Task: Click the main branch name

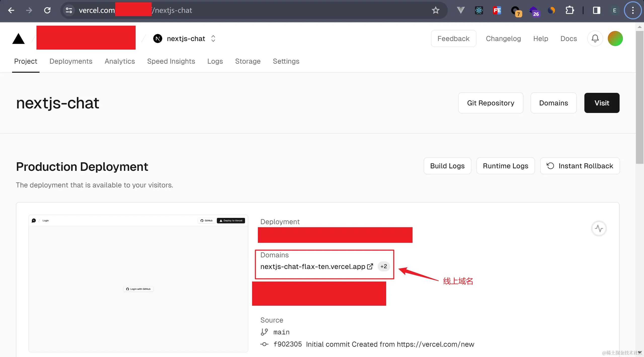Action: click(281, 332)
